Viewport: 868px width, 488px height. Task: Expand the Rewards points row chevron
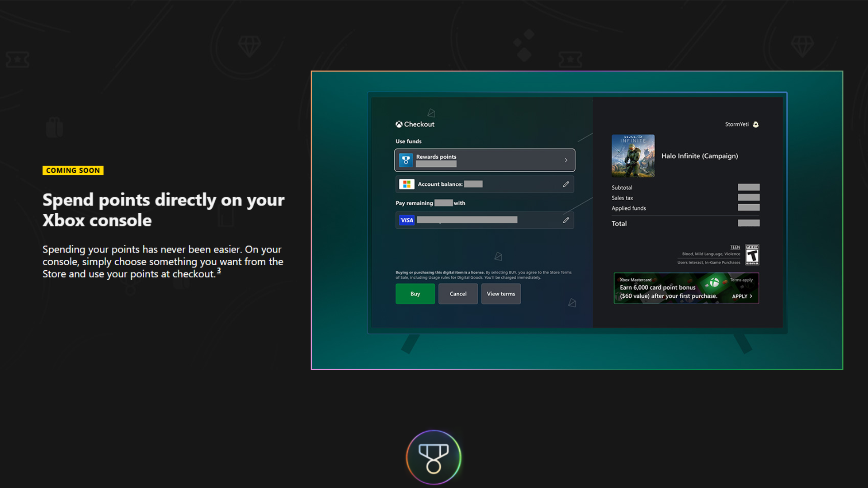tap(566, 160)
